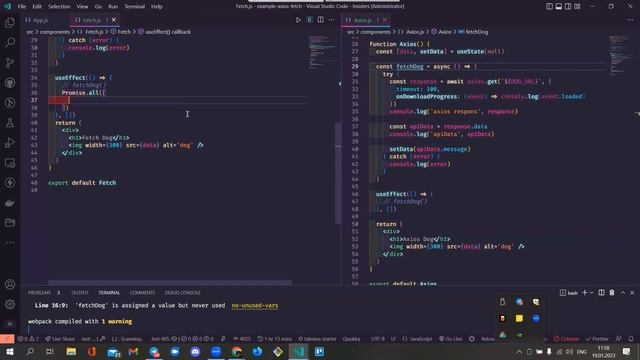640x360 pixels.
Task: Open the Edit menu
Action: coord(37,7)
